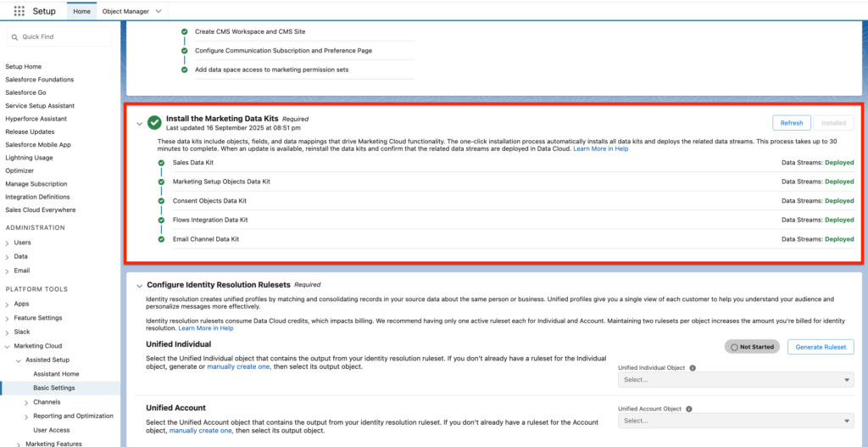Image resolution: width=868 pixels, height=447 pixels.
Task: Open the Object Manager tab
Action: [125, 12]
